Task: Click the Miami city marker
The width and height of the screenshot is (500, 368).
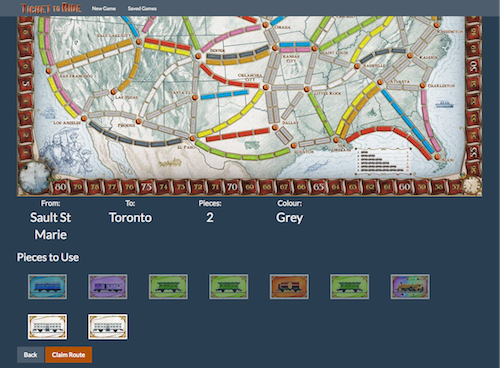Action: (x=437, y=157)
